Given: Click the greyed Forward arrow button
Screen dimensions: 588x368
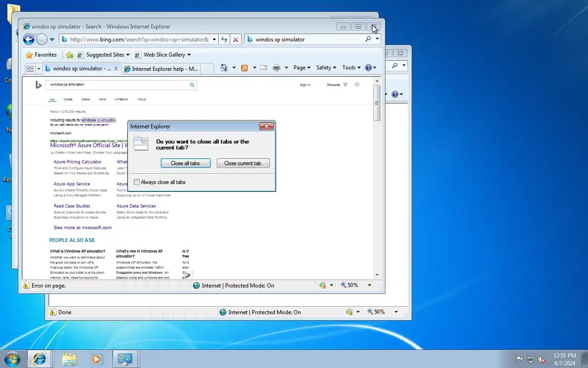Looking at the screenshot, I should [42, 40].
